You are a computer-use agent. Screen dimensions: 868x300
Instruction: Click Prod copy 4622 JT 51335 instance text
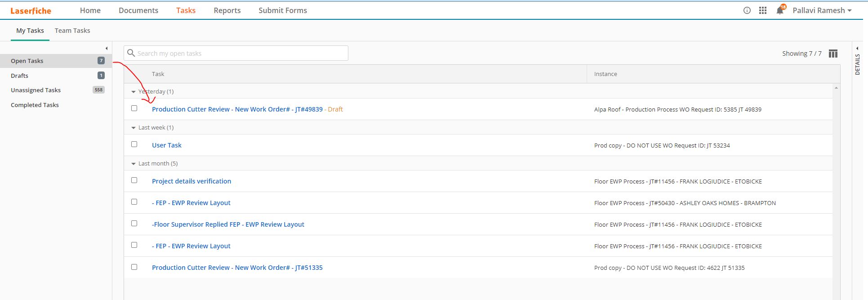click(669, 268)
